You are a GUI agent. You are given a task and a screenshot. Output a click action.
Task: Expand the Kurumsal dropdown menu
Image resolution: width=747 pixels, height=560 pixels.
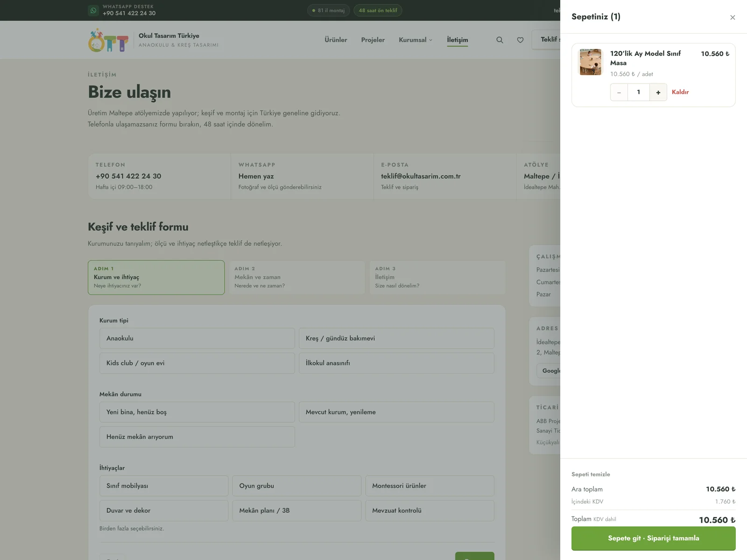tap(416, 40)
